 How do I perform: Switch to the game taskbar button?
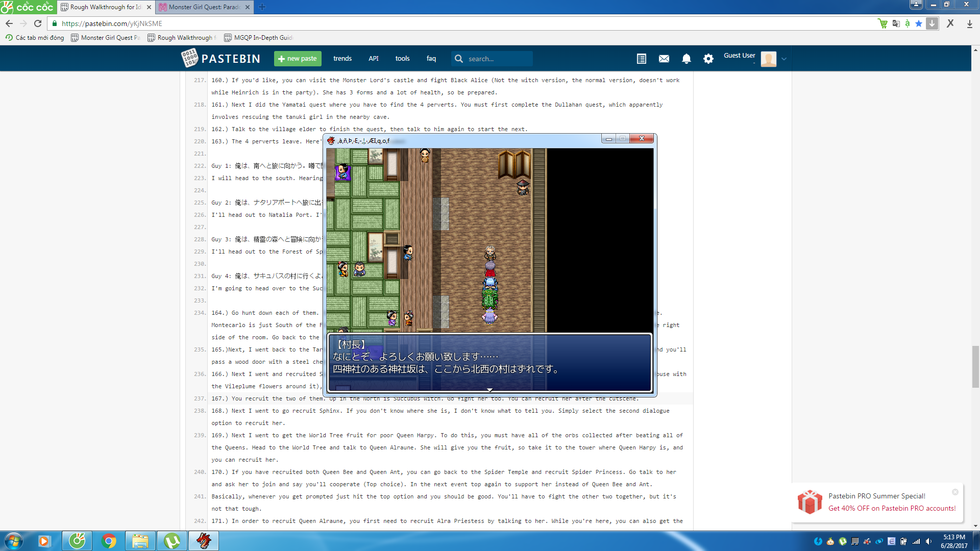204,541
